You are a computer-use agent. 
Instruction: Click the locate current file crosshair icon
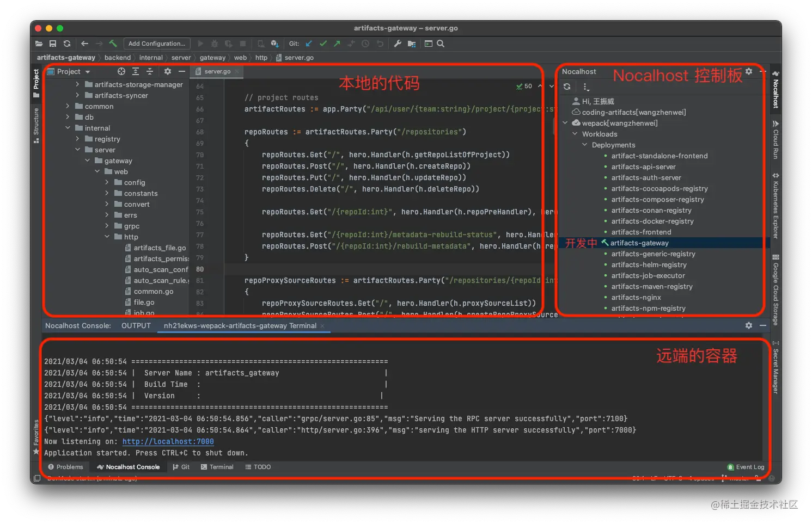[121, 71]
